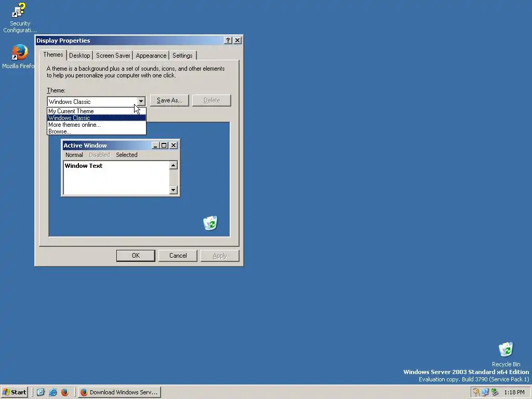Click the preview window close button
Viewport: 532px width, 399px height.
(174, 145)
